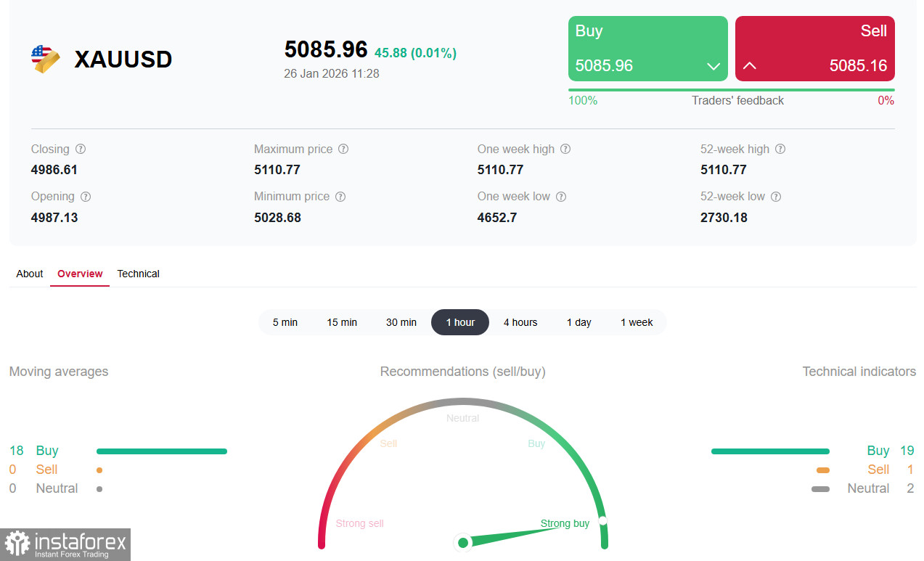Click the Moving averages heading

(59, 372)
